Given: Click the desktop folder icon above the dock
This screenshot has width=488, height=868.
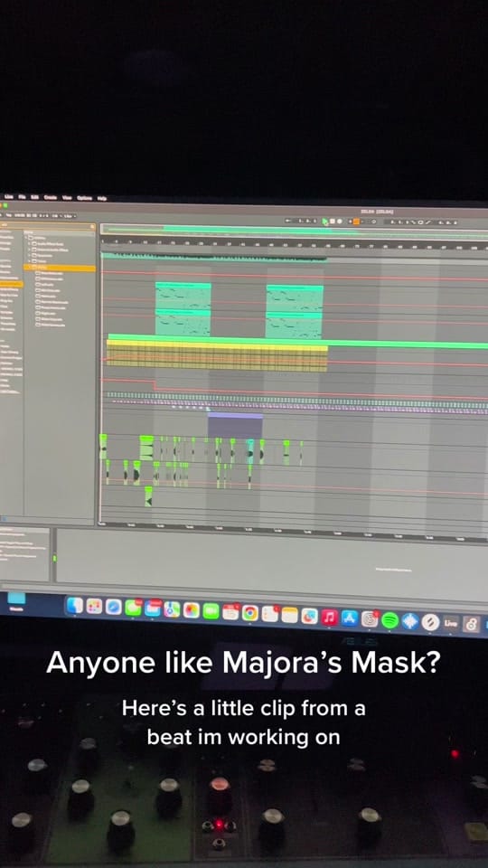Looking at the screenshot, I should point(16,599).
